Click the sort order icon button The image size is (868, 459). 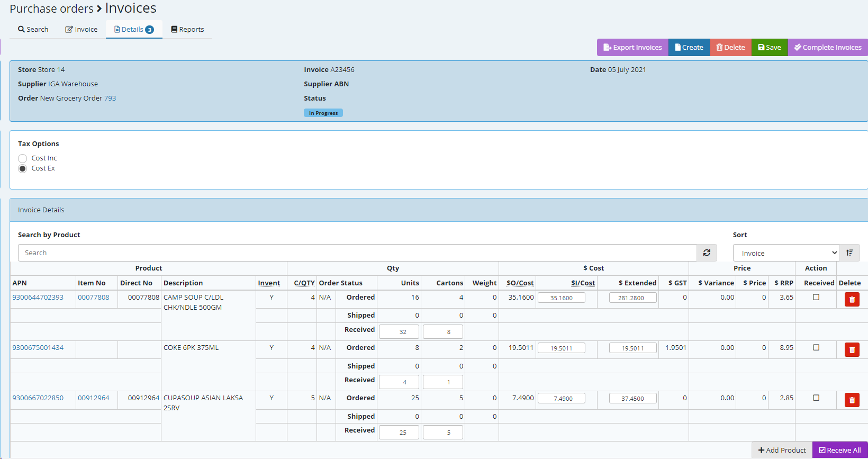(849, 253)
